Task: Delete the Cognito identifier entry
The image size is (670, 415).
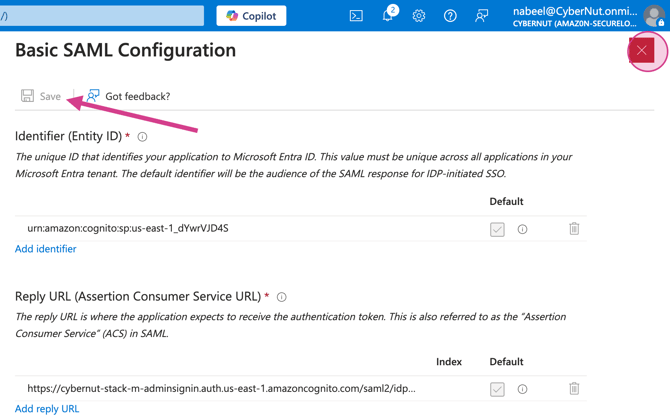Action: point(574,229)
